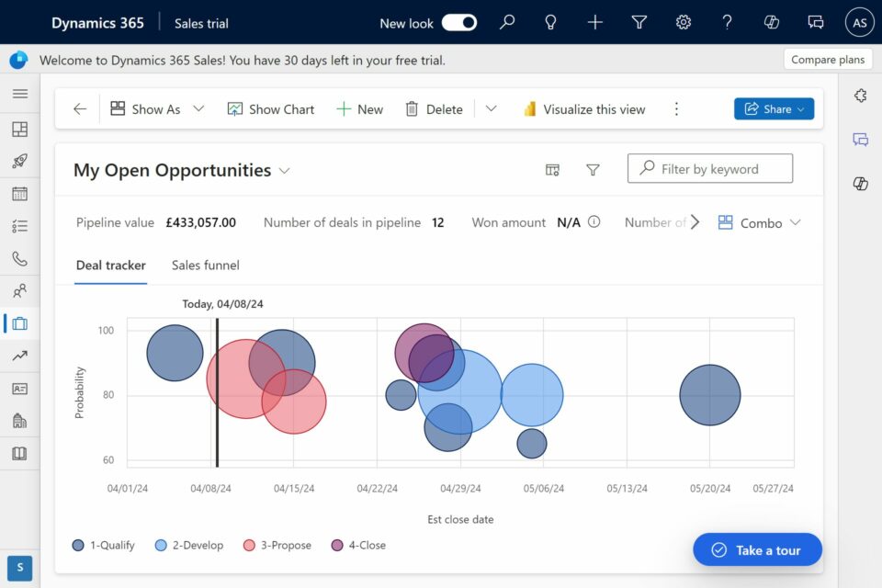Open the Combo layout dropdown
Image resolution: width=882 pixels, height=588 pixels.
[x=760, y=222]
